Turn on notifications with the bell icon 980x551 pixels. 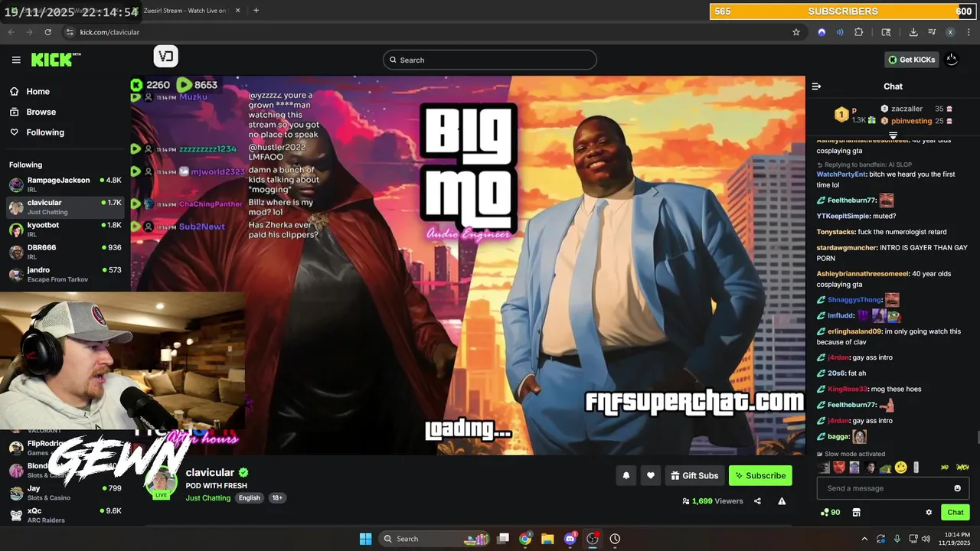(626, 475)
